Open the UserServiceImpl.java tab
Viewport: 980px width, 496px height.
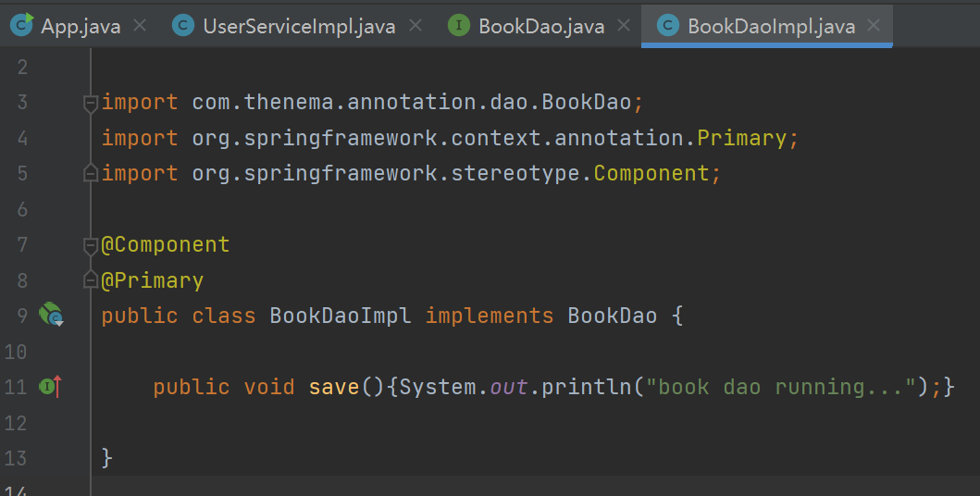point(299,26)
